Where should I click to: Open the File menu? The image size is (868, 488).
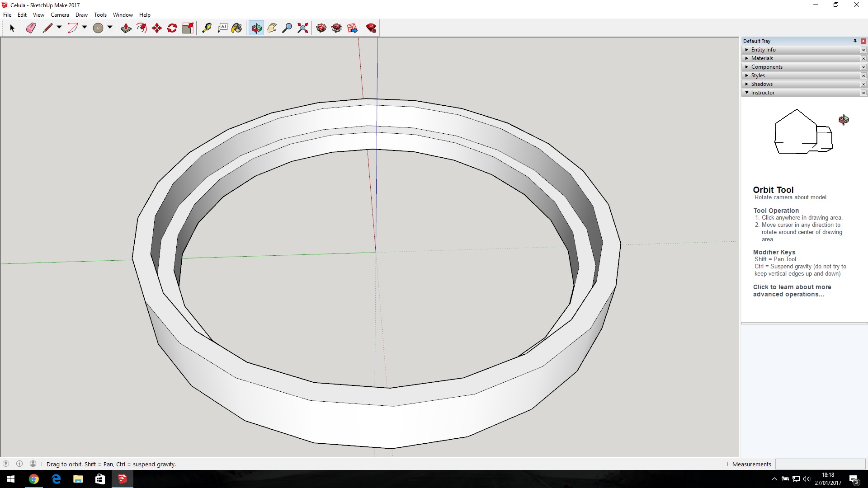[x=7, y=15]
